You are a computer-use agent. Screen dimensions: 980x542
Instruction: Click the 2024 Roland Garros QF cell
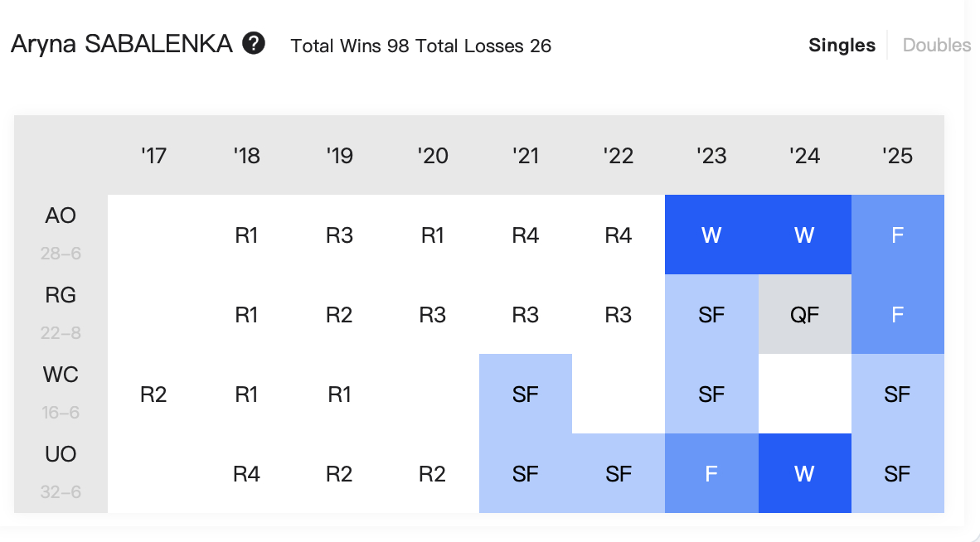[804, 314]
